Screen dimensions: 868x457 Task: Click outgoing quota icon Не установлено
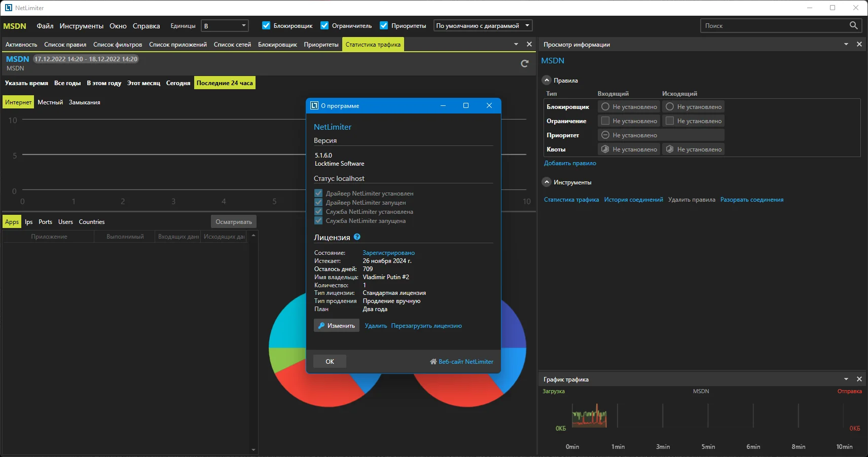click(670, 149)
